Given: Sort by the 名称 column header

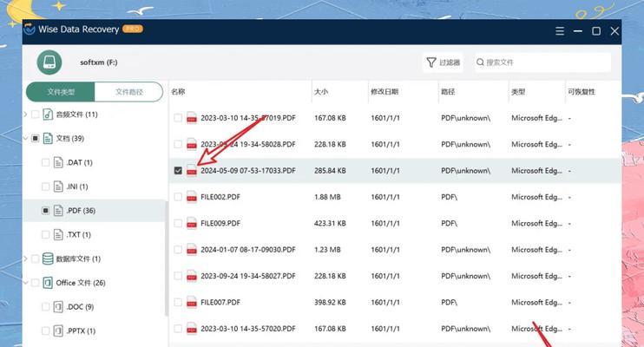Looking at the screenshot, I should 178,92.
